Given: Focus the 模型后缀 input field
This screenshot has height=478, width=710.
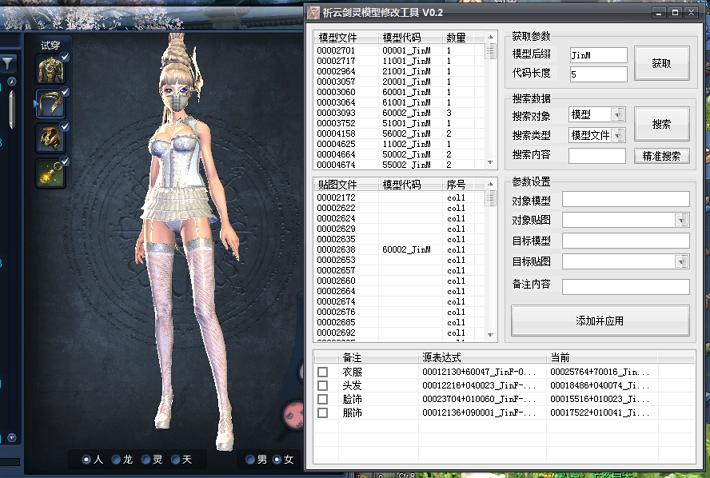Looking at the screenshot, I should (599, 55).
